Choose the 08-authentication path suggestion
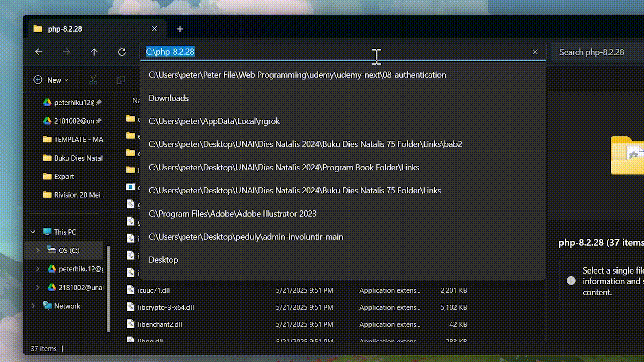The image size is (644, 362). [343, 75]
